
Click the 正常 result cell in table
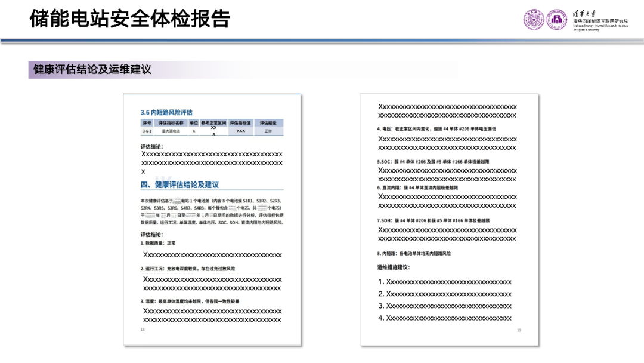coord(268,131)
